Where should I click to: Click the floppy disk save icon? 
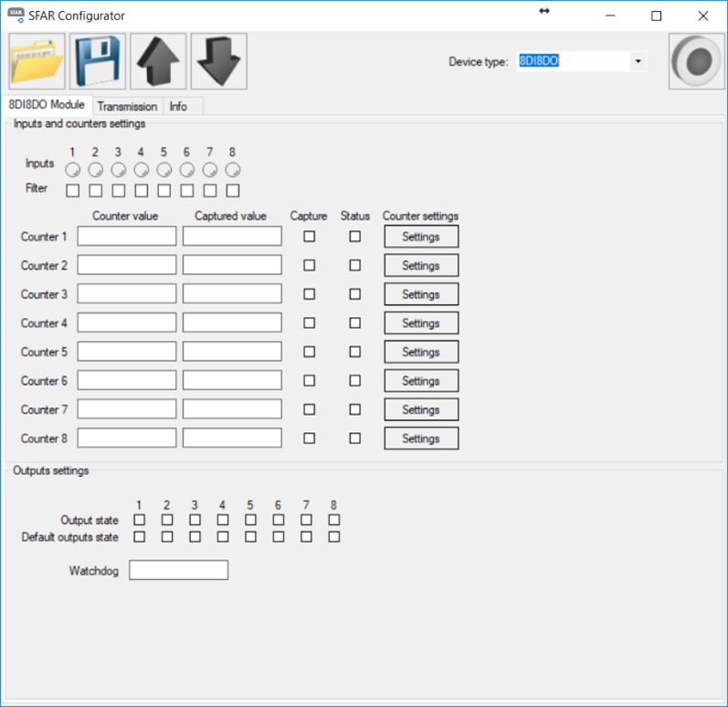97,61
